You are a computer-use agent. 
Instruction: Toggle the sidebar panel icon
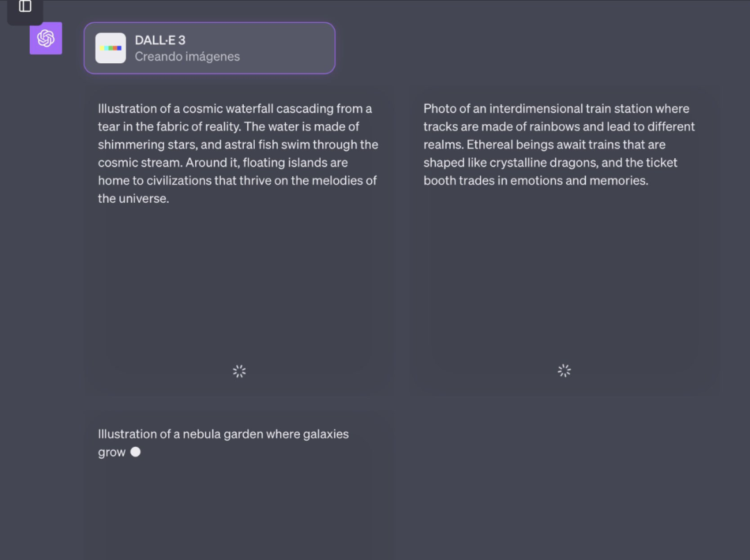coord(25,6)
